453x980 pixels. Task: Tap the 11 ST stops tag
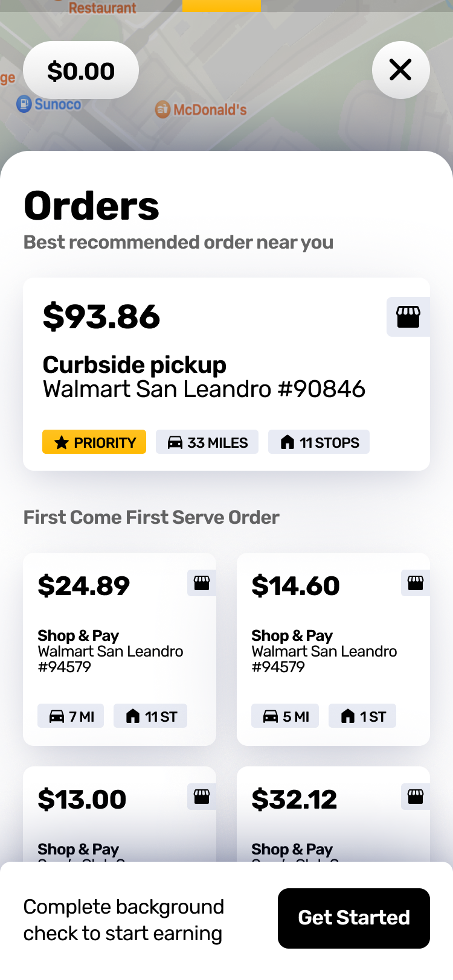point(150,716)
